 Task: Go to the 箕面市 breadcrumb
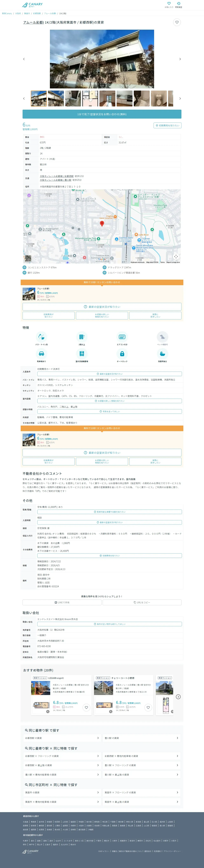(x=27, y=14)
